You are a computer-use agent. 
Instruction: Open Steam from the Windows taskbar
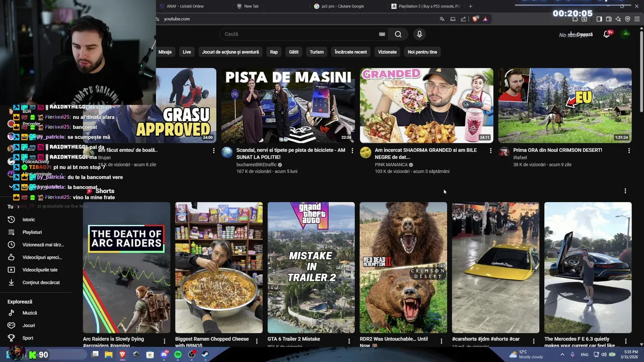coord(205,354)
